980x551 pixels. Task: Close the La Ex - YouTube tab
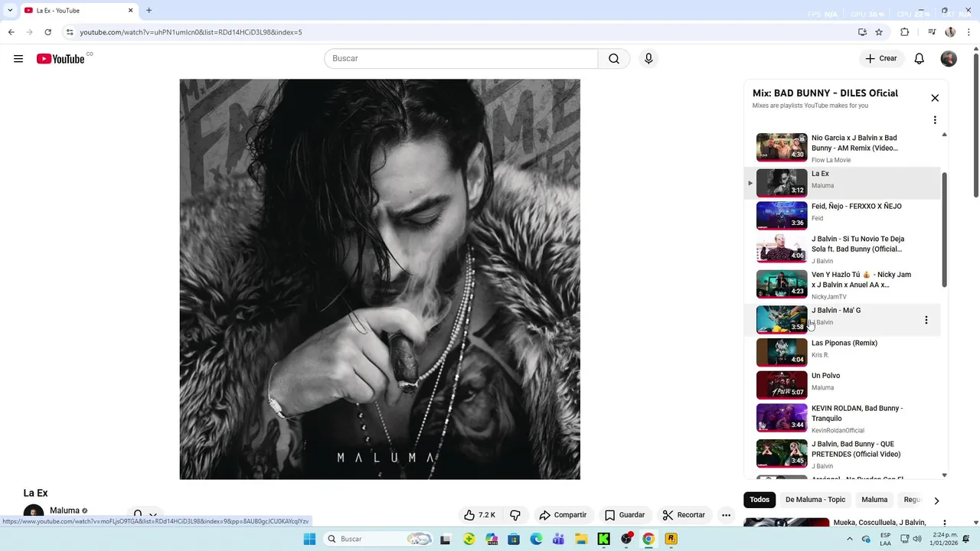point(130,11)
